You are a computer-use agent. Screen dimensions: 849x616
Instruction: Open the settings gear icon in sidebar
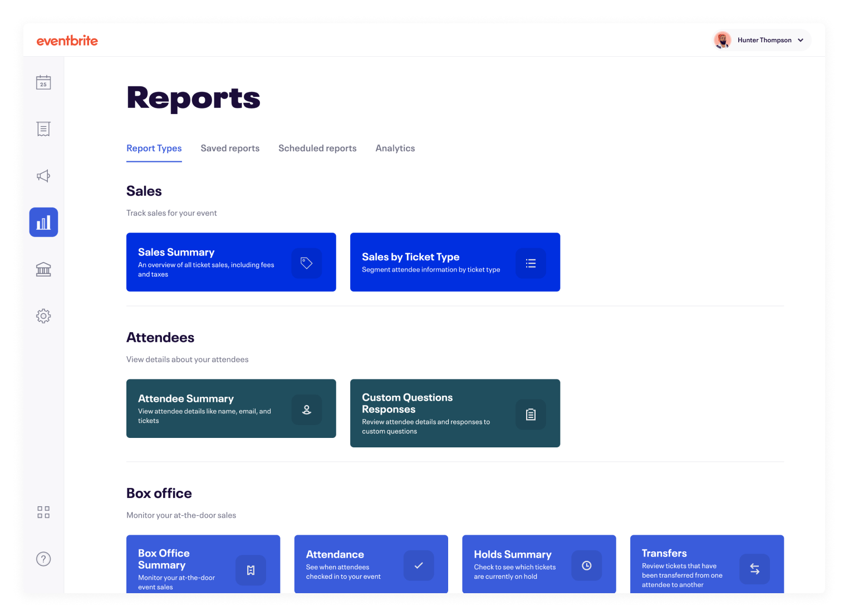coord(43,316)
